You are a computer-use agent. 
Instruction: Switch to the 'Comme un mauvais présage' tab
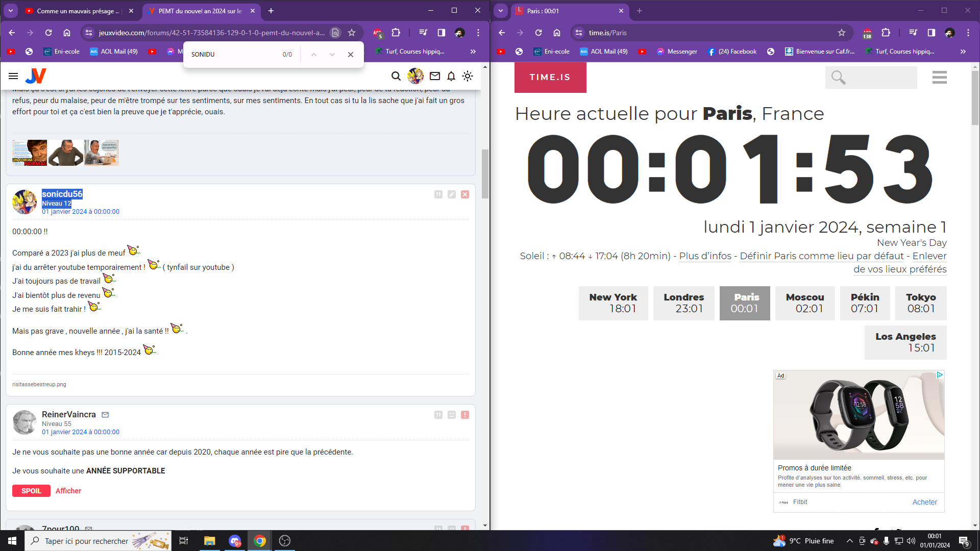point(78,11)
